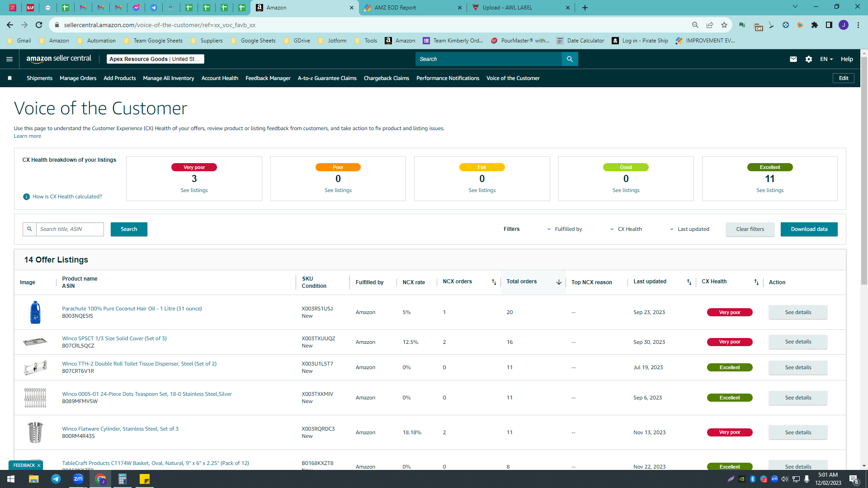
Task: Open the Team Google Sheets bookmark folder
Action: [x=153, y=41]
